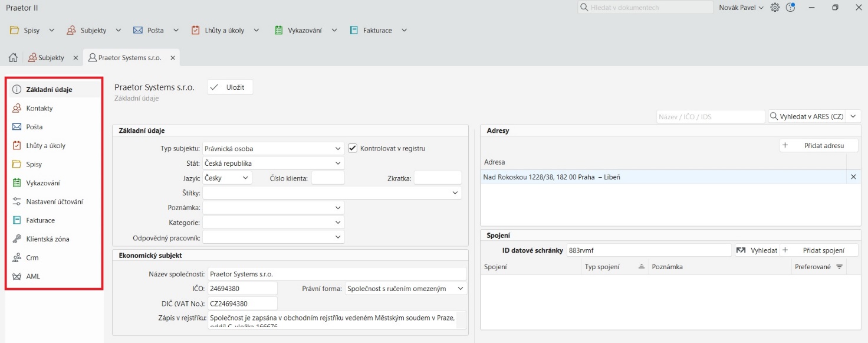The image size is (868, 343).
Task: Open the Lhůty a úkoly menu
Action: click(225, 30)
